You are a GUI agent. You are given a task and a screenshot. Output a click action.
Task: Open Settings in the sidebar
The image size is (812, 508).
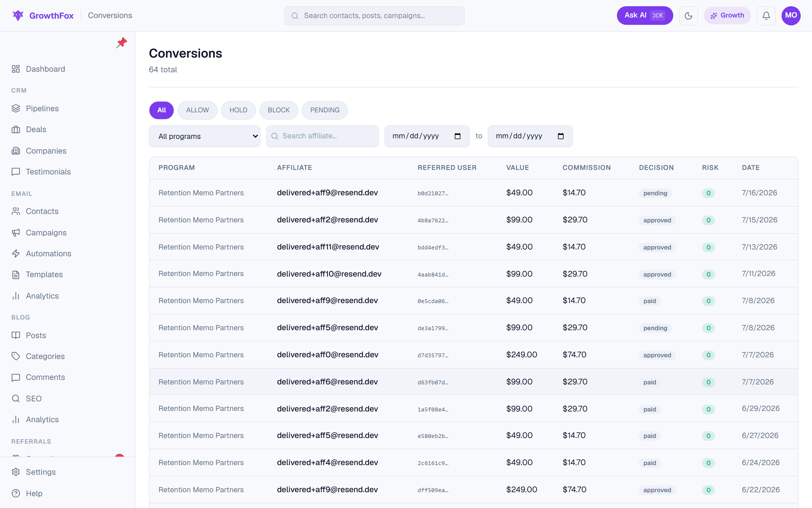(41, 472)
